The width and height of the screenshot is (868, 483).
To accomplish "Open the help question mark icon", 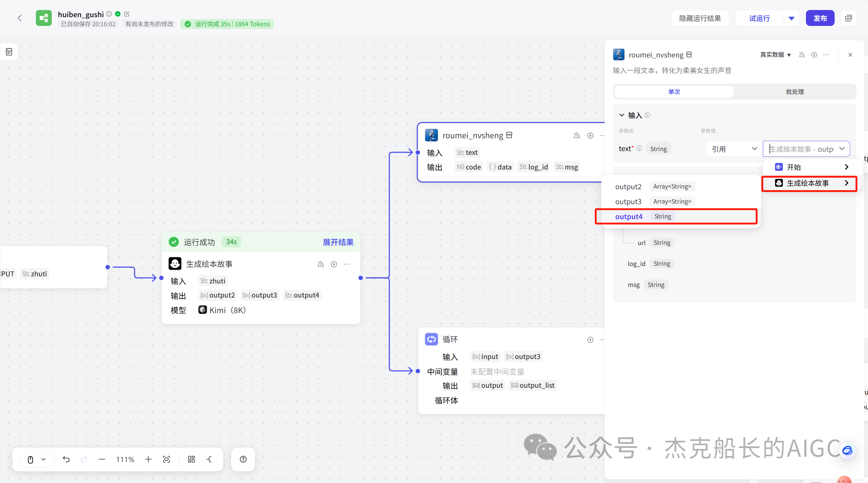I will [x=243, y=459].
